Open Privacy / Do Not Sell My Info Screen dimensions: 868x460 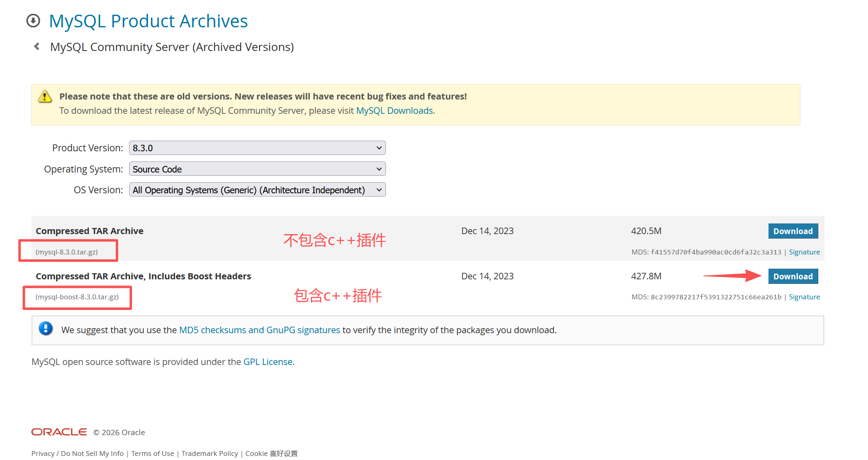tap(77, 453)
